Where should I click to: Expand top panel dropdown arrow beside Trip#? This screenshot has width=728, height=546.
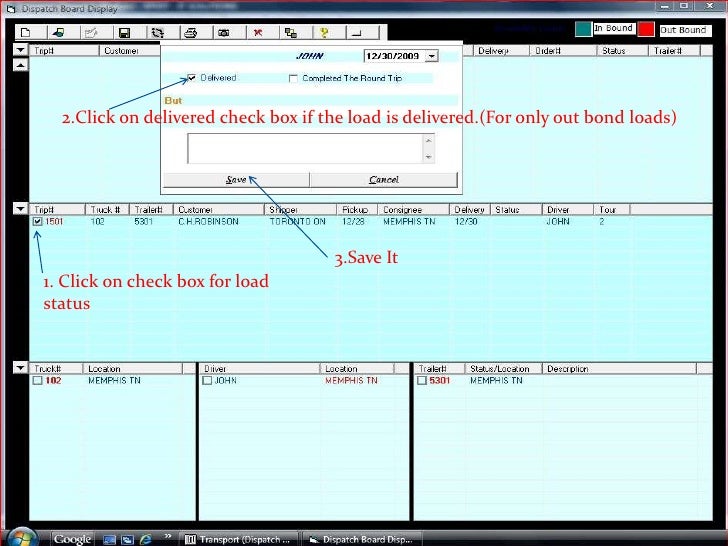[20, 50]
